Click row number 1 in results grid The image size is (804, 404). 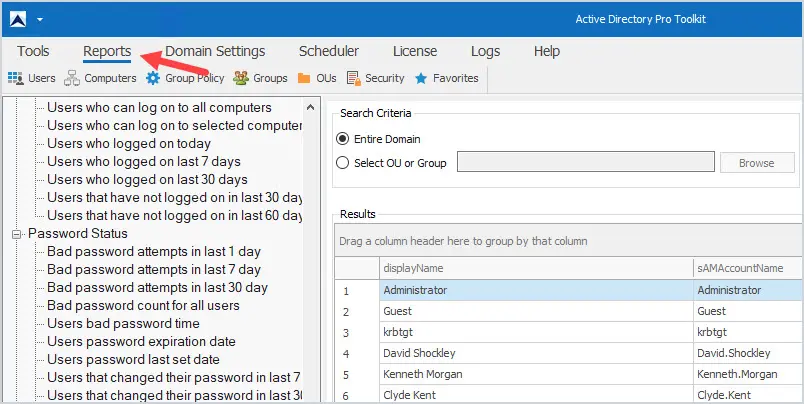point(357,291)
